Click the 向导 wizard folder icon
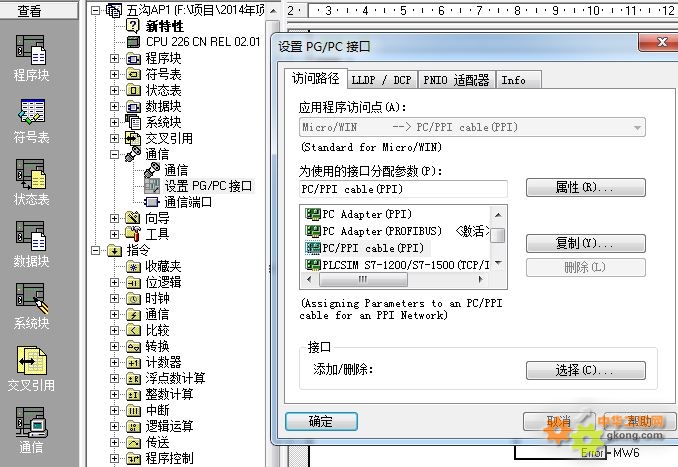Screen dimensions: 678x467 pyautogui.click(x=133, y=218)
